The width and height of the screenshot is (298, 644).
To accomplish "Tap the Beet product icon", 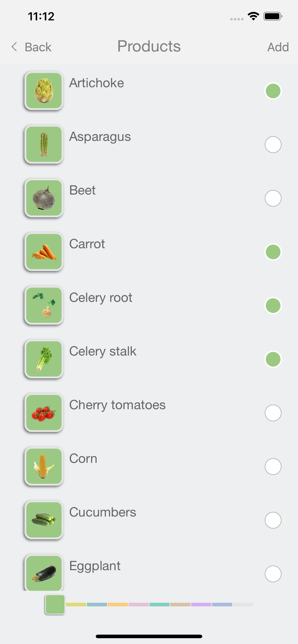I will pyautogui.click(x=44, y=198).
